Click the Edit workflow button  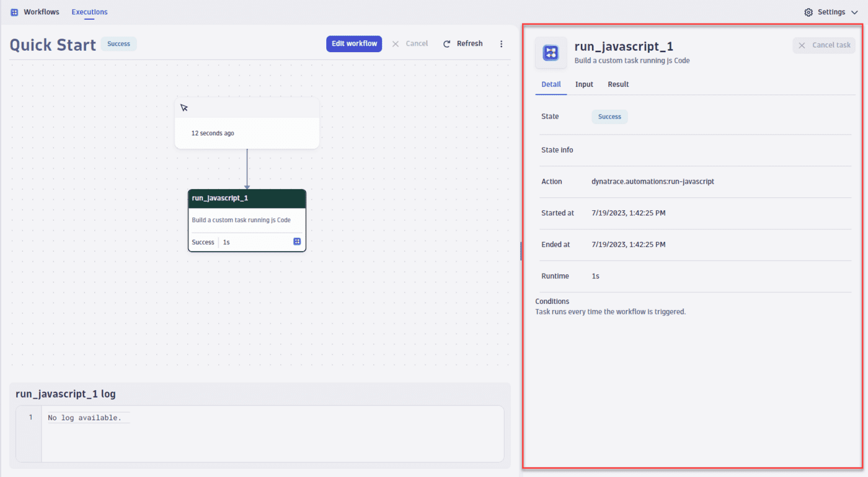(x=354, y=43)
